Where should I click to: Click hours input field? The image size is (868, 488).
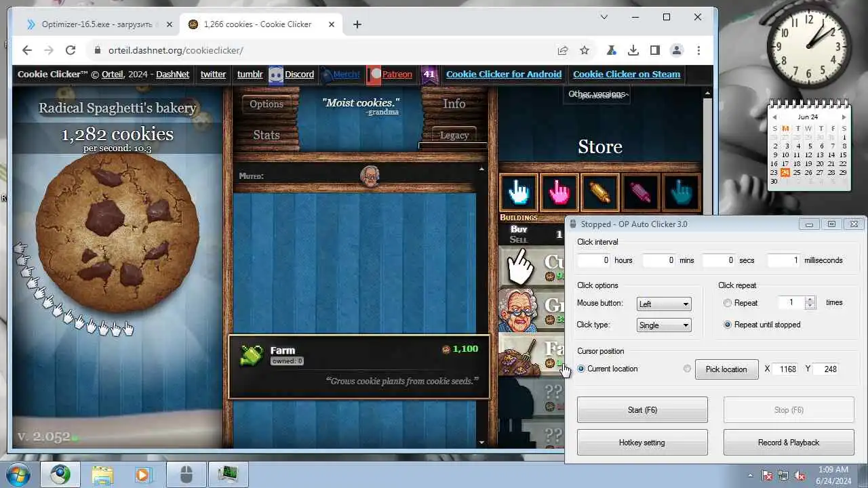594,260
